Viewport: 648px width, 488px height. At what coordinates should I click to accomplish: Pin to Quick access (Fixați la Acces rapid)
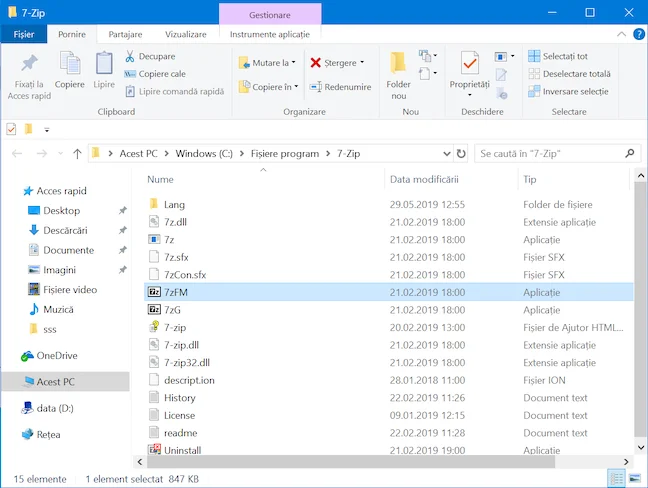point(29,77)
